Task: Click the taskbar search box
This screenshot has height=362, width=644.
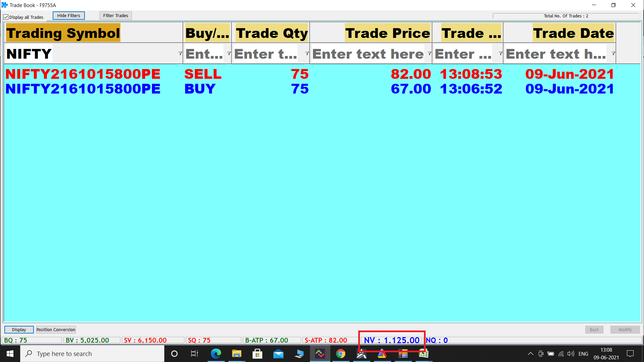Action: click(92, 354)
